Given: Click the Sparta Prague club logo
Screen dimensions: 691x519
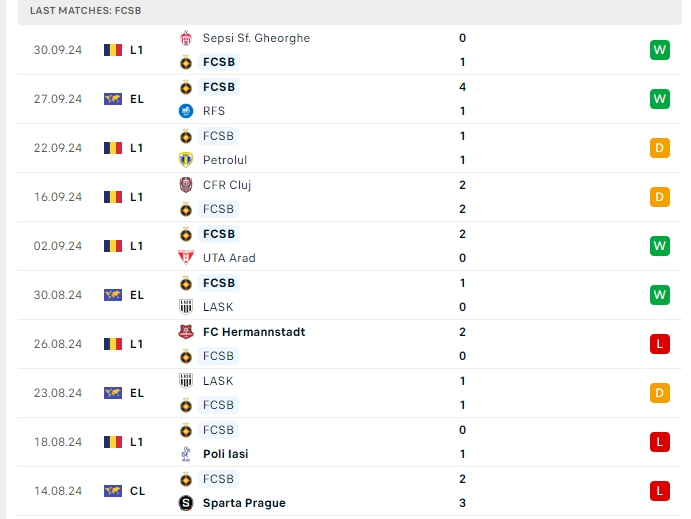Looking at the screenshot, I should (185, 503).
